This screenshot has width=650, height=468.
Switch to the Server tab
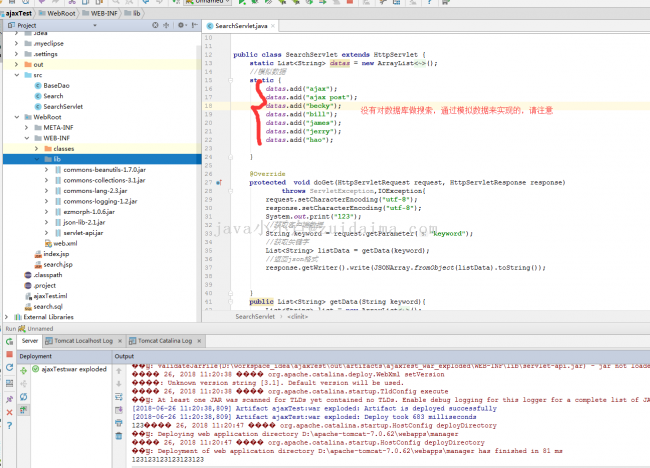pos(29,341)
